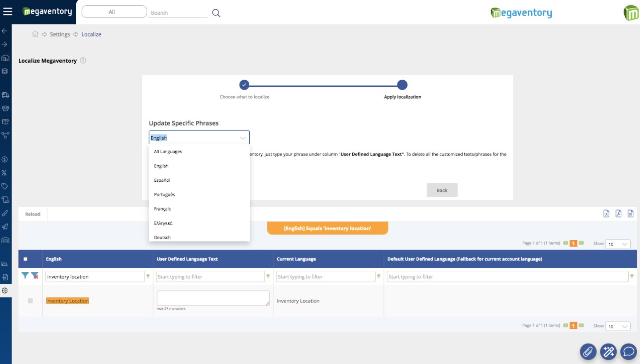Collapse the English language dropdown

[x=243, y=138]
